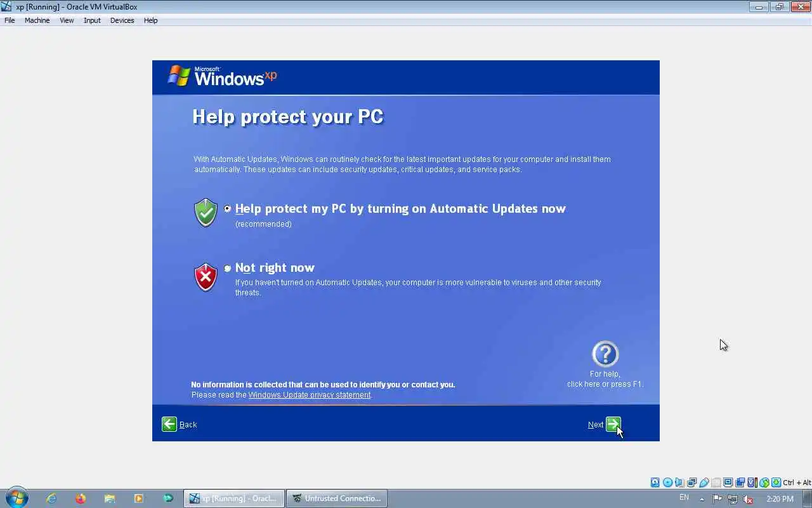Click the green arrow taskbar app icon
Image resolution: width=812 pixels, height=508 pixels.
pos(168,498)
